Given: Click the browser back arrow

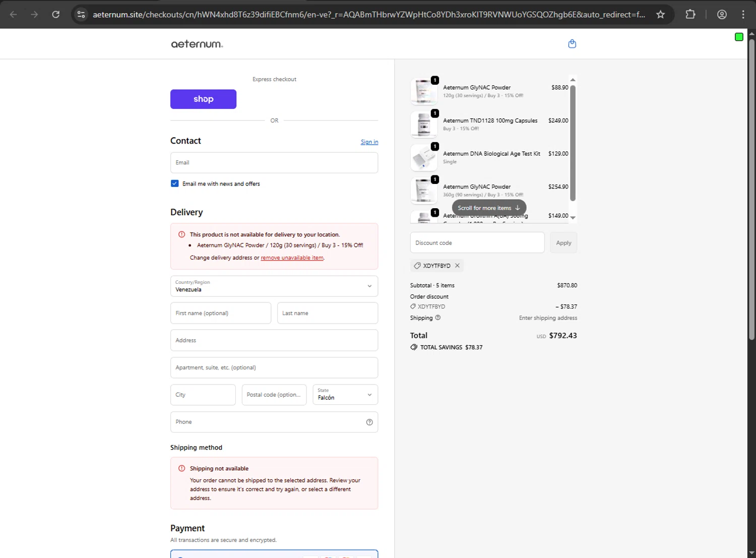Looking at the screenshot, I should (14, 15).
